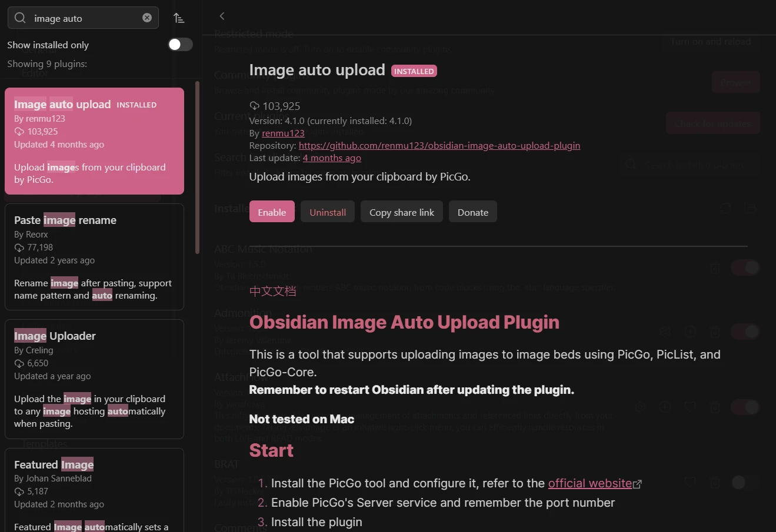Click the 'Start' heading
This screenshot has width=776, height=532.
[x=271, y=450]
